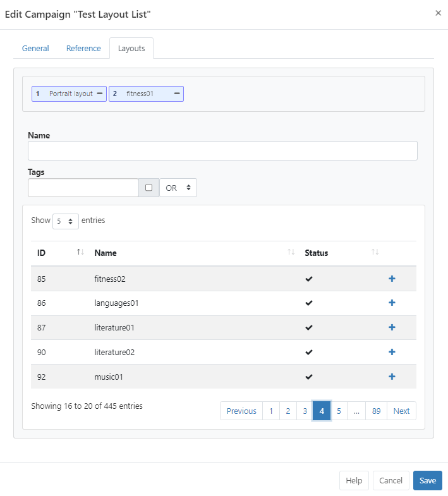
Task: Switch to the Reference tab
Action: click(x=83, y=49)
